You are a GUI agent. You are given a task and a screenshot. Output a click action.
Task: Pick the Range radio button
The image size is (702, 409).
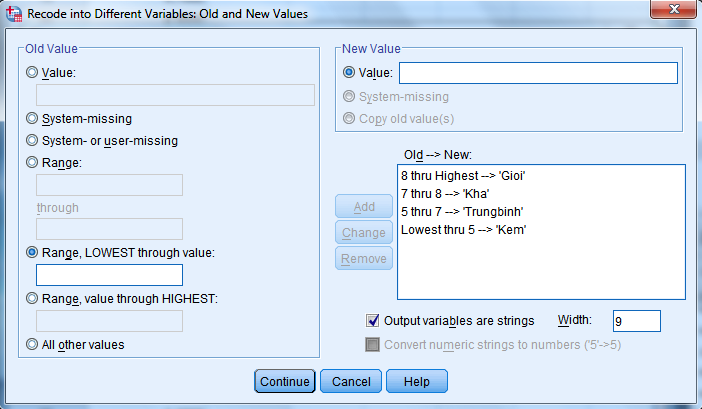tap(33, 162)
